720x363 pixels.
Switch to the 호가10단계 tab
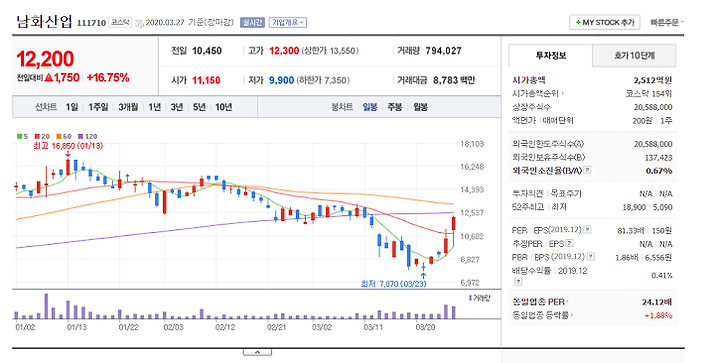coord(634,56)
